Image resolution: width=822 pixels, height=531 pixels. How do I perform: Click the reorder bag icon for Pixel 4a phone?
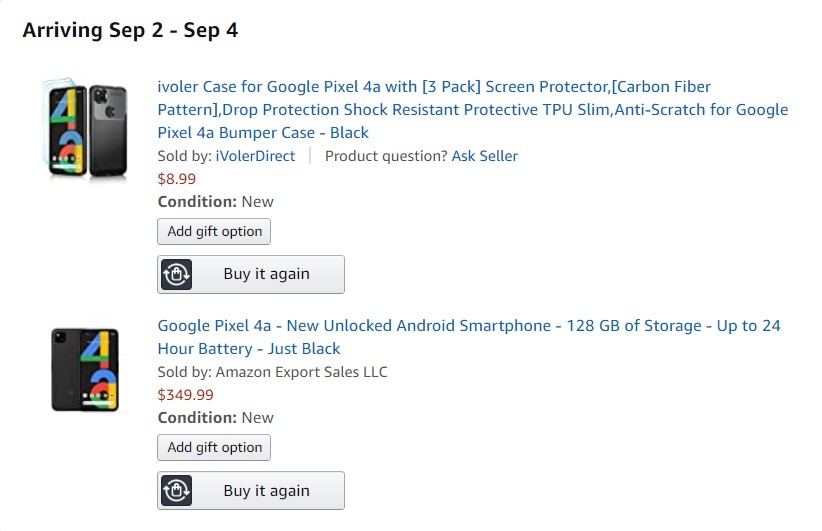click(x=176, y=491)
